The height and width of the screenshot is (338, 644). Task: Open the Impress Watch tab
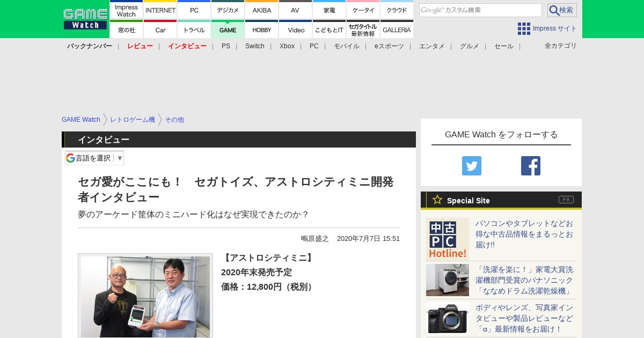(126, 10)
